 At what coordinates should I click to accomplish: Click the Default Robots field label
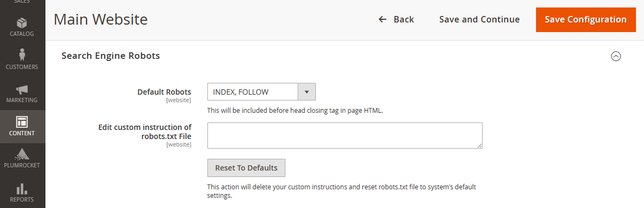click(x=164, y=92)
